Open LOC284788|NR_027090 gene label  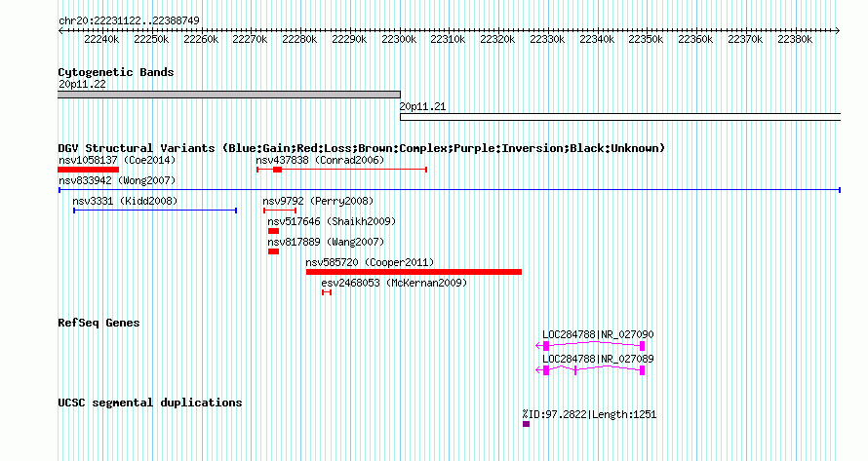598,334
